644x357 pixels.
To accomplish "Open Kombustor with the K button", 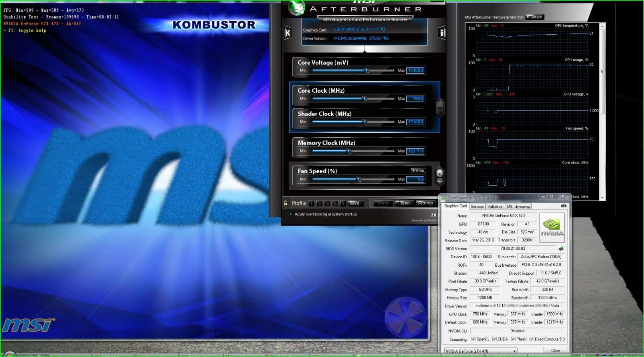I will click(287, 33).
